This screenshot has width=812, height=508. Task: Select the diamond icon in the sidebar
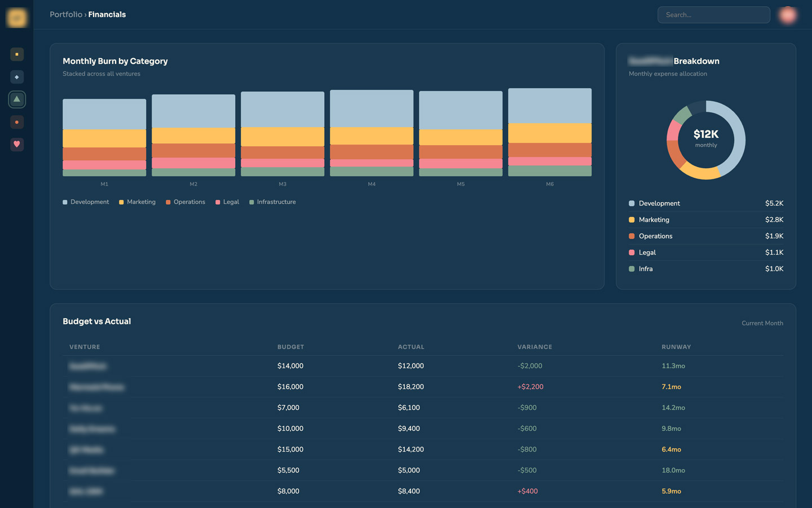[x=17, y=77]
